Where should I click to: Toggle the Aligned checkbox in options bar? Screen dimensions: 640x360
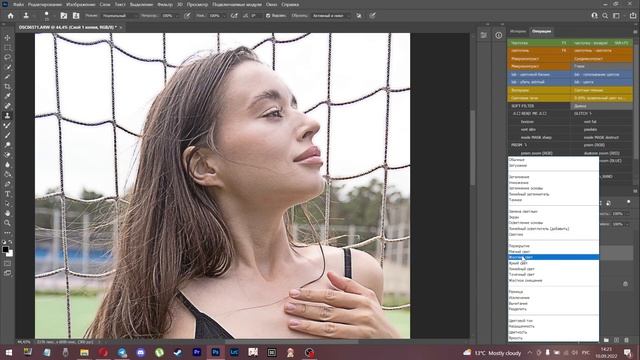[x=268, y=16]
